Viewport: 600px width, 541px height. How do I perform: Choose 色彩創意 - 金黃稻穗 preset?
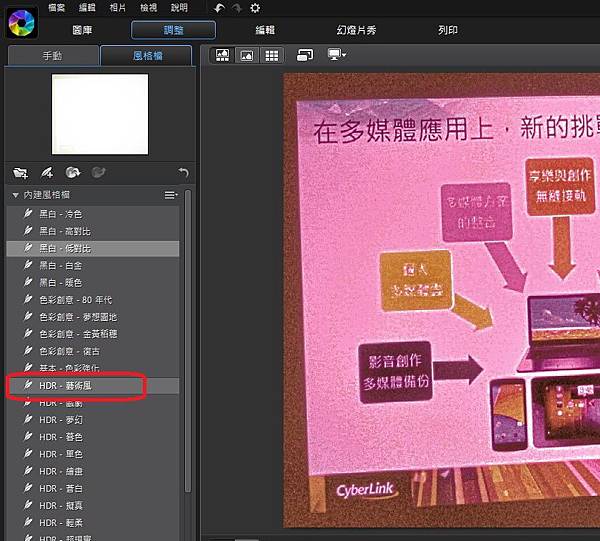[x=93, y=334]
